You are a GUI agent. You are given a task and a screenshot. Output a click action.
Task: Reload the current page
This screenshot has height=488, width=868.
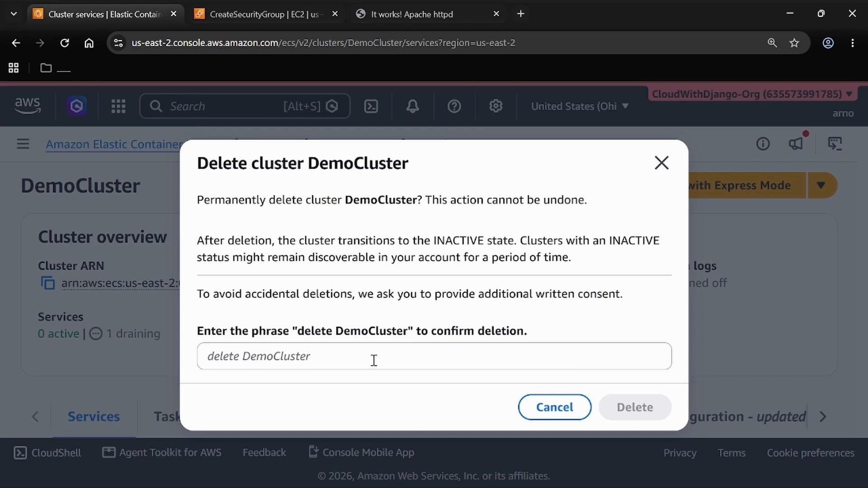[65, 43]
